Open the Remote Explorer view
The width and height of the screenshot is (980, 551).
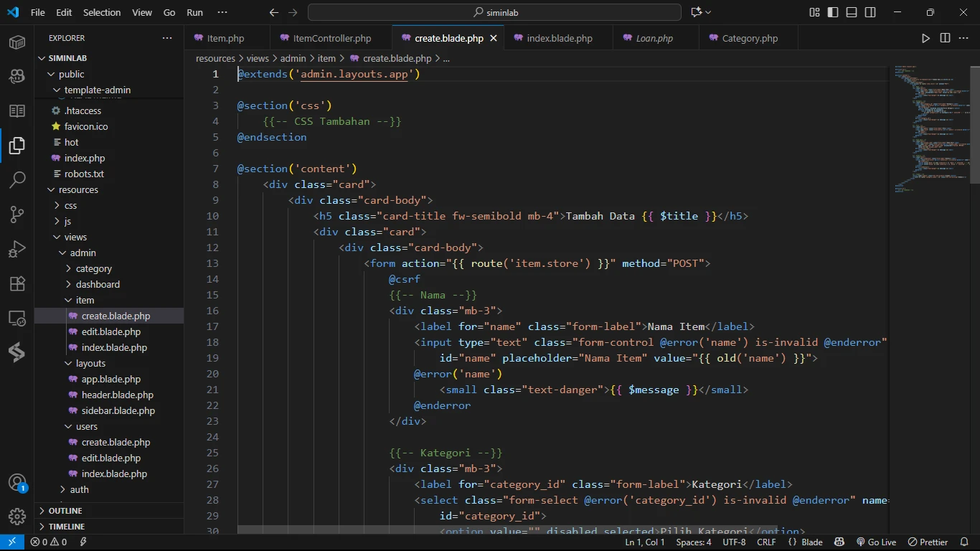17,318
